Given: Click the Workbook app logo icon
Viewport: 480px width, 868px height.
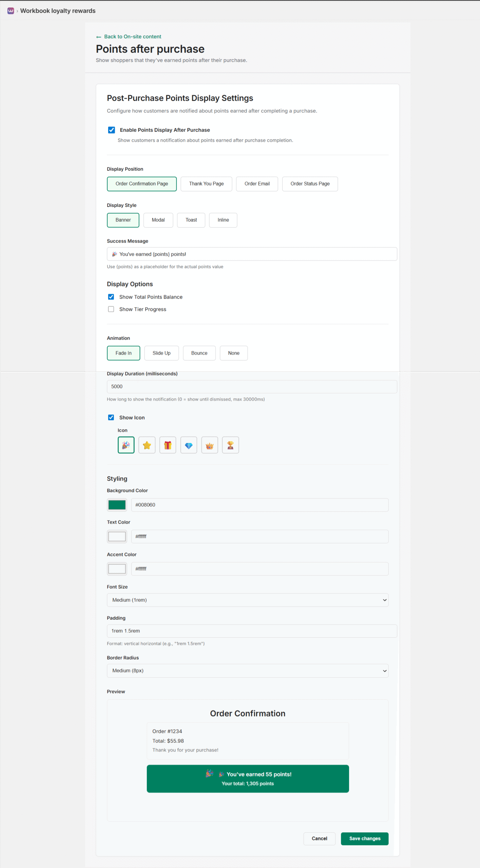Looking at the screenshot, I should pos(11,11).
